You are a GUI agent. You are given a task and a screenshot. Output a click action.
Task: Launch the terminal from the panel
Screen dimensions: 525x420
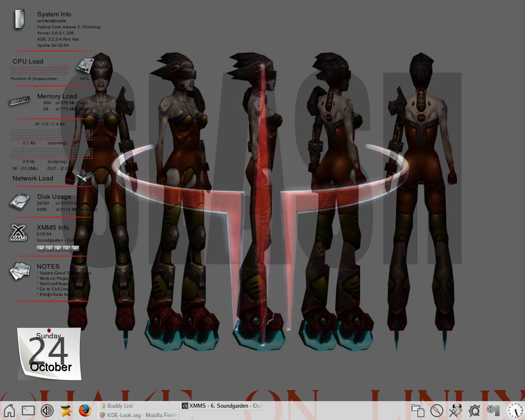(28, 410)
